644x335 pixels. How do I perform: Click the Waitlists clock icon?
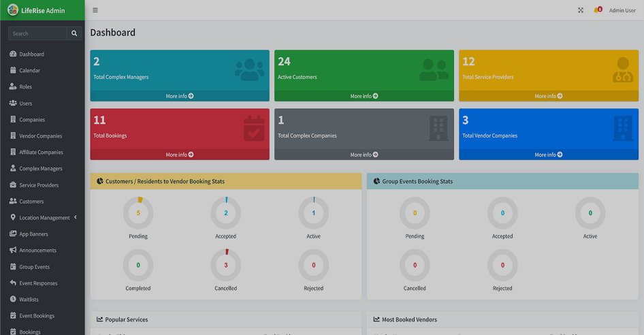click(x=13, y=299)
